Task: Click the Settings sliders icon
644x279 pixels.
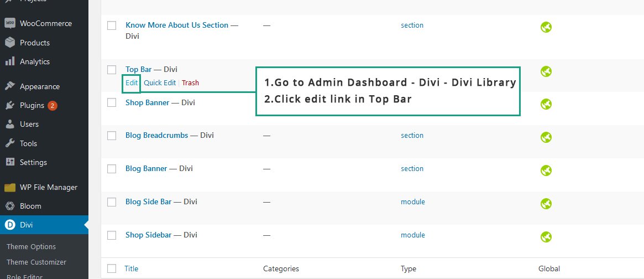Action: click(10, 162)
